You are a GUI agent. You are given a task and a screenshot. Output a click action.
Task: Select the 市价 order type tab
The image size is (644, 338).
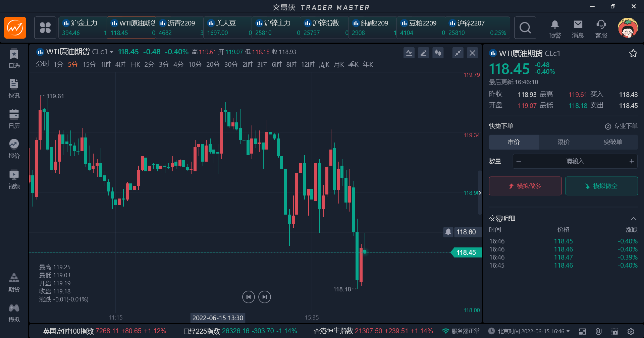tap(514, 142)
